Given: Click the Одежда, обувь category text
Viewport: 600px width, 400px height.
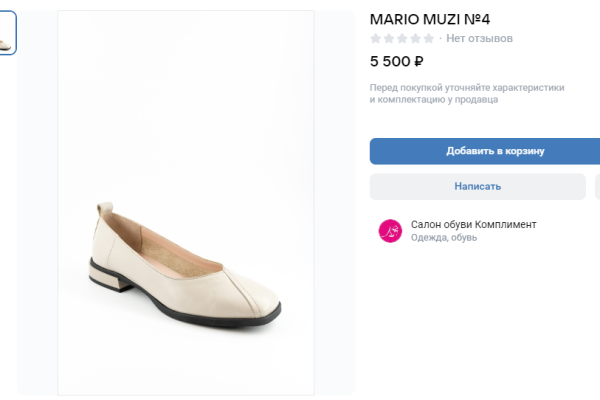Looking at the screenshot, I should click(x=444, y=238).
